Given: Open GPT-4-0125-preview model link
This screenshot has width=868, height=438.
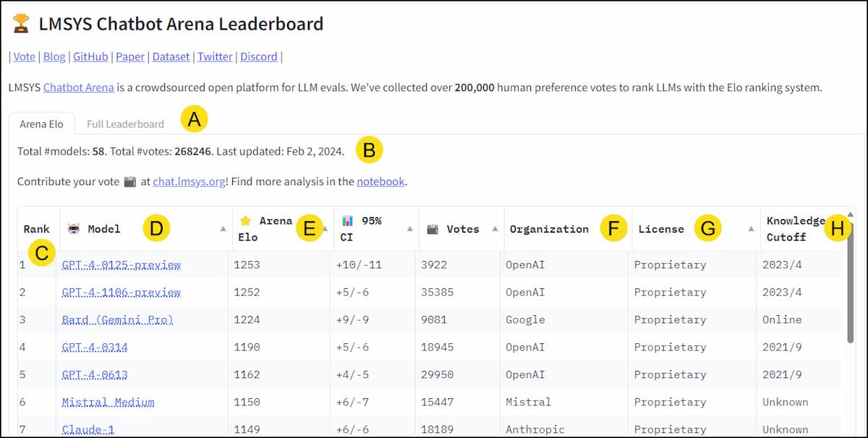Looking at the screenshot, I should click(122, 265).
